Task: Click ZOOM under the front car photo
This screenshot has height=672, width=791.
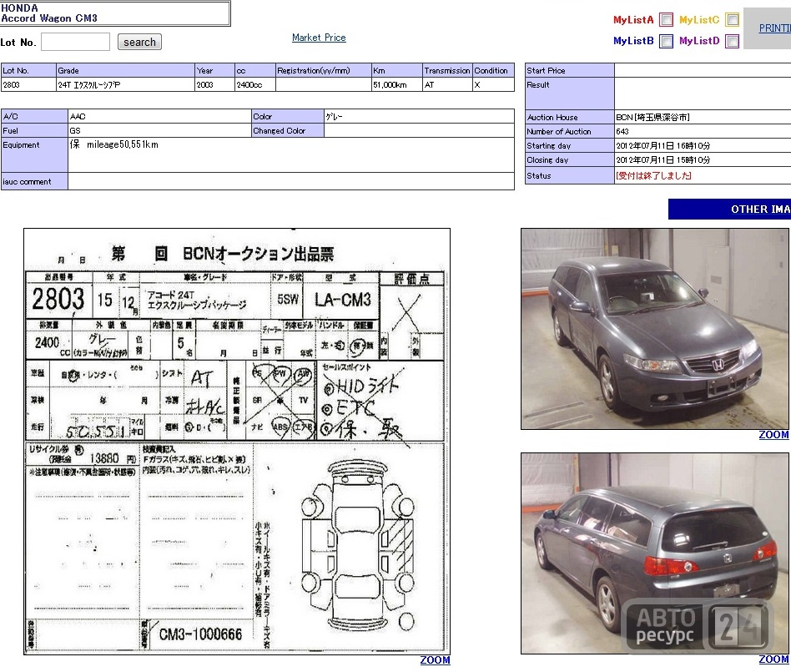Action: [773, 435]
